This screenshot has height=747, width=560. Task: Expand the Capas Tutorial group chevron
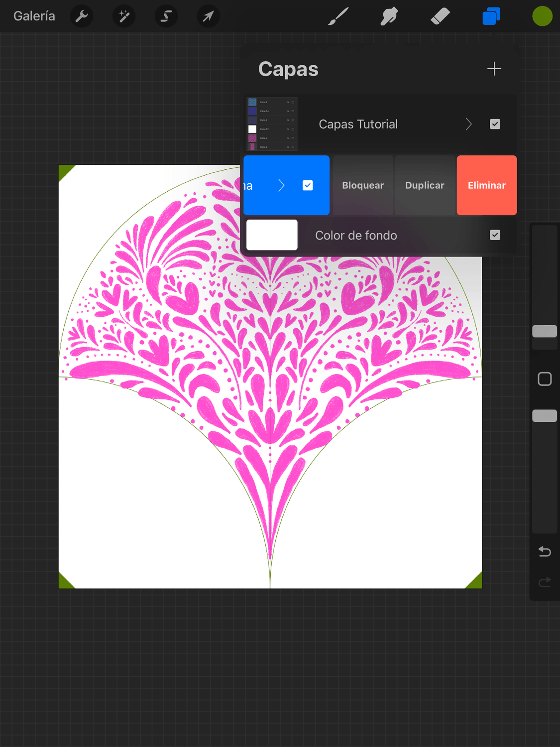[x=468, y=124]
